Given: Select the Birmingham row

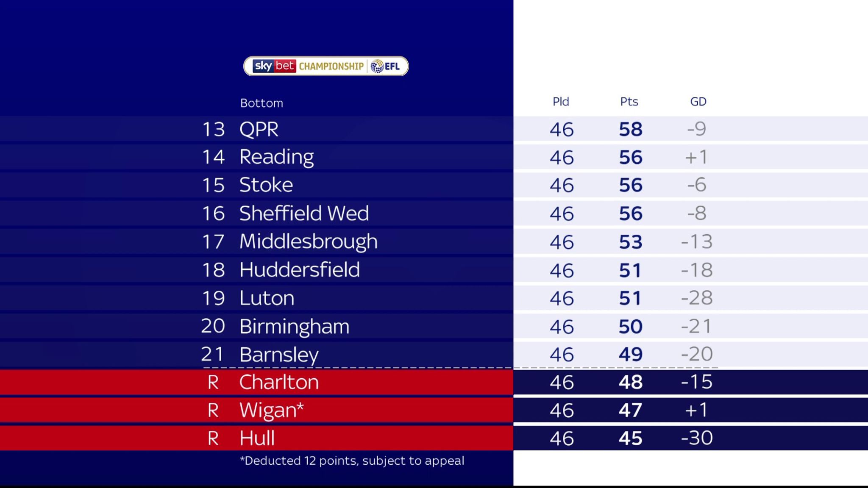Looking at the screenshot, I should tap(434, 326).
